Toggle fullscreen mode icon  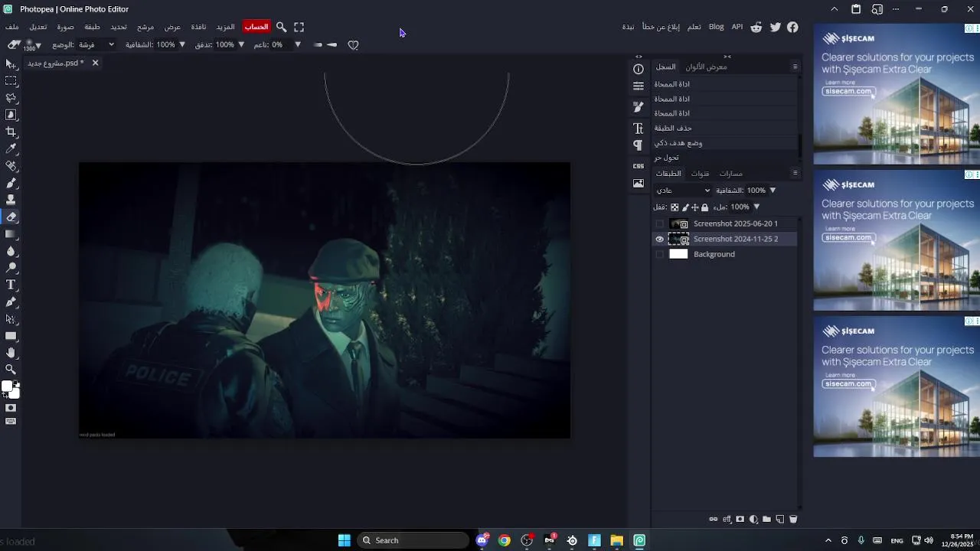(299, 27)
